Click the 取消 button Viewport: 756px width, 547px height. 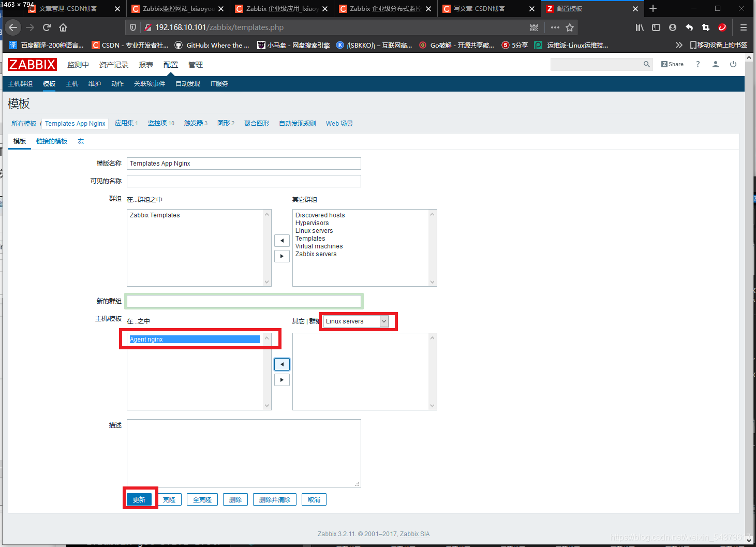pos(314,499)
